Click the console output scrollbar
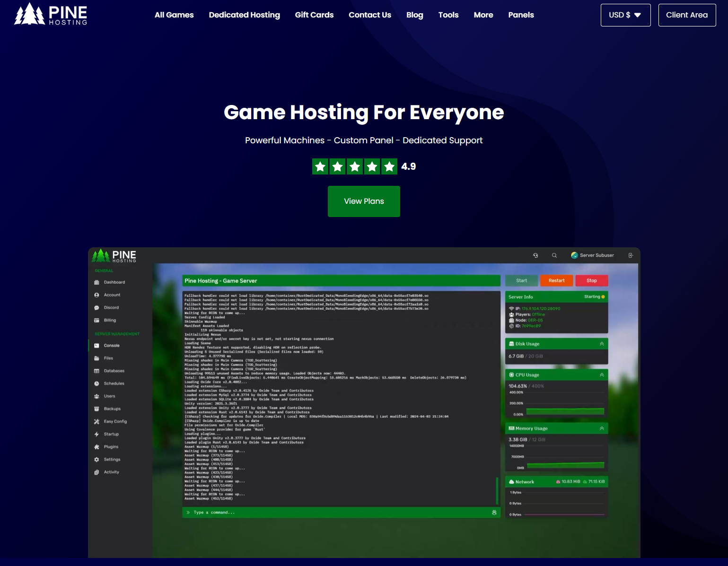This screenshot has width=728, height=566. click(x=497, y=491)
